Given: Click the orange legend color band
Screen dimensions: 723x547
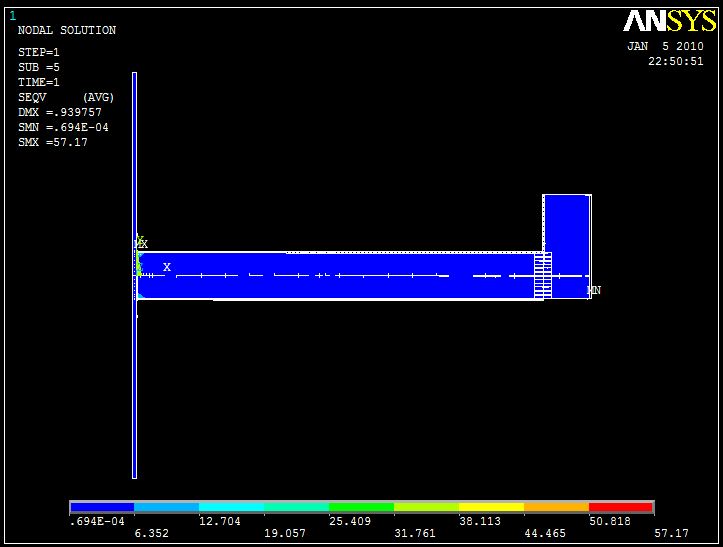Looking at the screenshot, I should 557,507.
